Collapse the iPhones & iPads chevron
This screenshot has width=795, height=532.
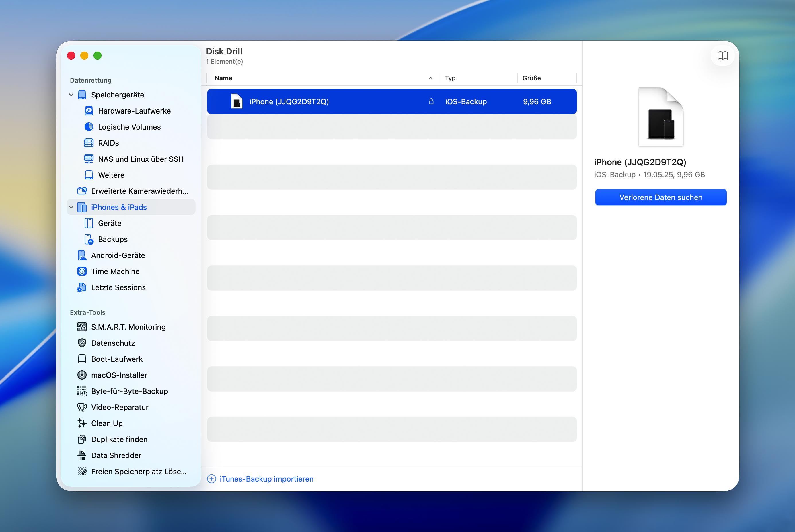(71, 207)
